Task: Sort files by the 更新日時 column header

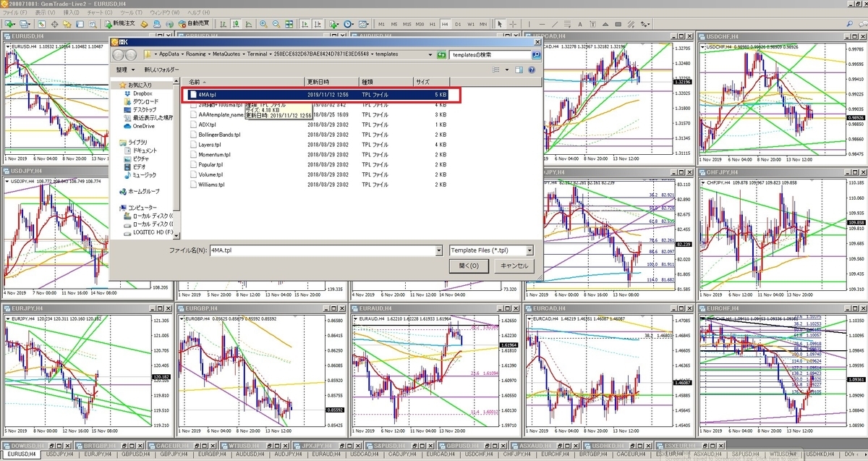Action: (333, 82)
